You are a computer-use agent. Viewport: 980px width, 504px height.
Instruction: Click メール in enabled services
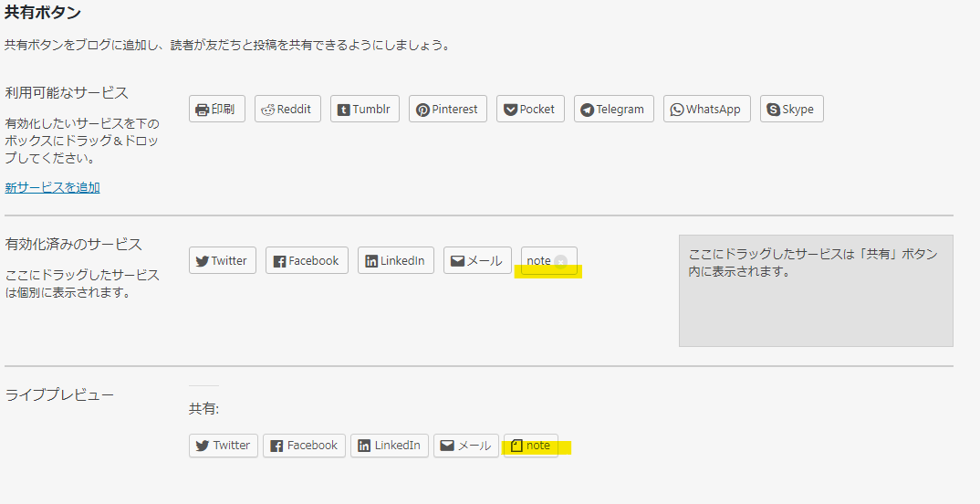477,261
